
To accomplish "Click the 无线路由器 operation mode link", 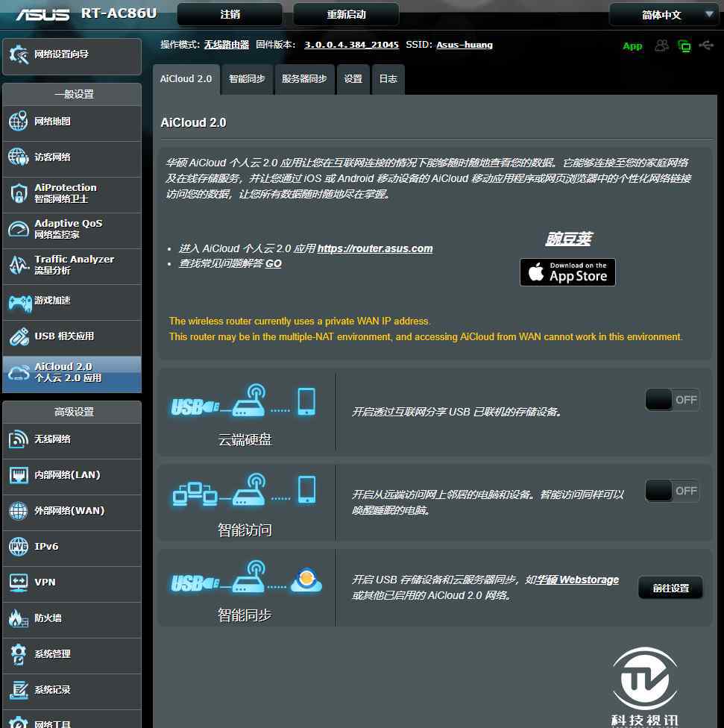I will [x=227, y=45].
